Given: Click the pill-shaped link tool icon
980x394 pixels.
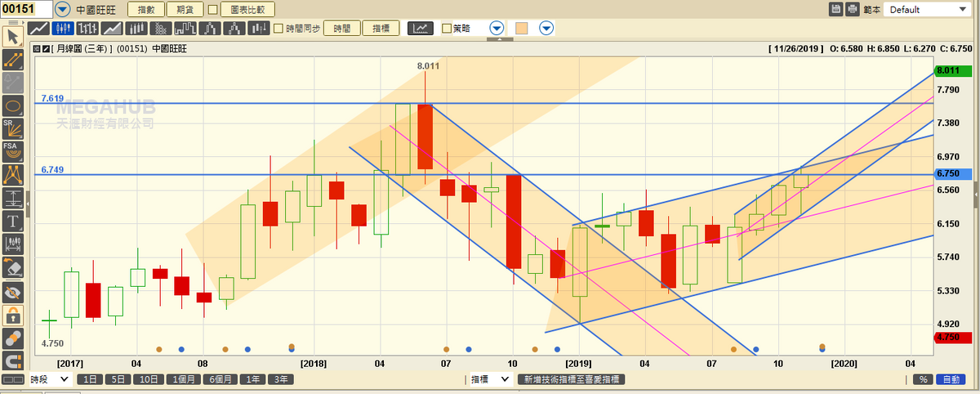Looking at the screenshot, I should click(12, 338).
